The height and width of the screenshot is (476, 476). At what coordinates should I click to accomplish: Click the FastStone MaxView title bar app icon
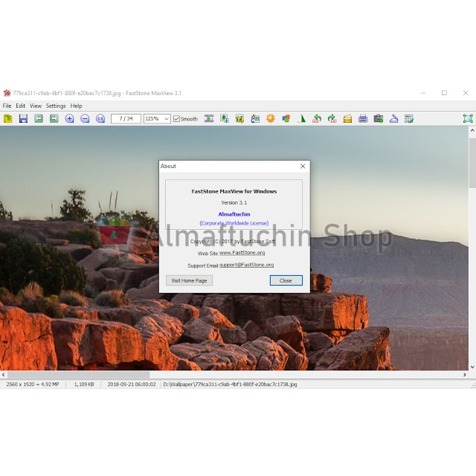[x=7, y=93]
